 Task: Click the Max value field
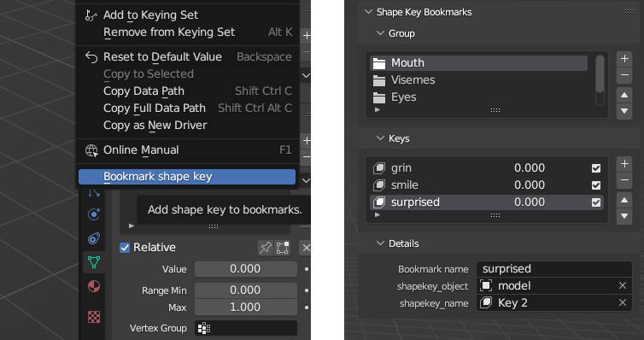click(x=246, y=308)
